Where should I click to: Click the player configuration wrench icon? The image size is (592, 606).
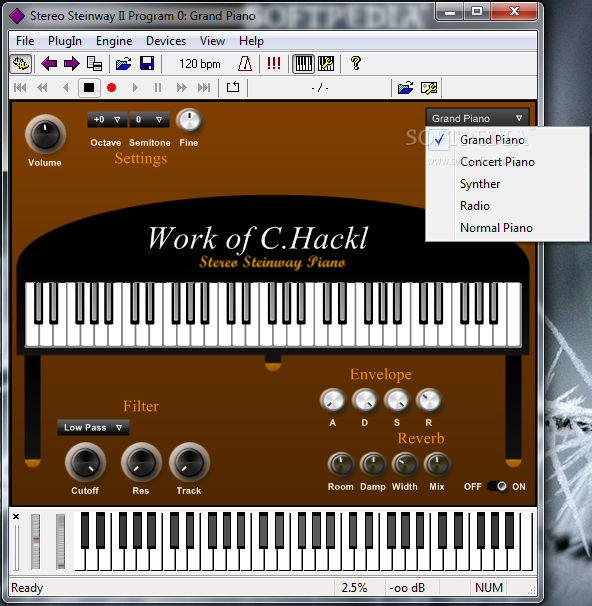click(429, 88)
